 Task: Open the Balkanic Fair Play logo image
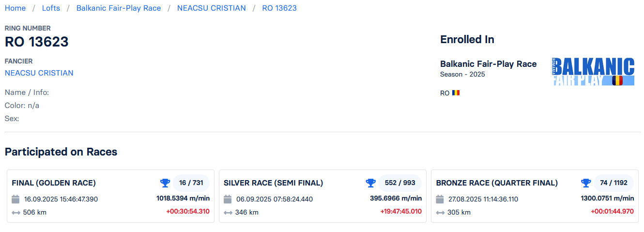pos(593,72)
